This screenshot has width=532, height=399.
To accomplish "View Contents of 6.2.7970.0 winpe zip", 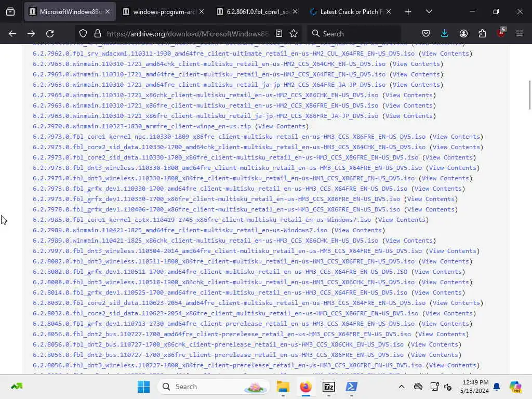I will [282, 126].
